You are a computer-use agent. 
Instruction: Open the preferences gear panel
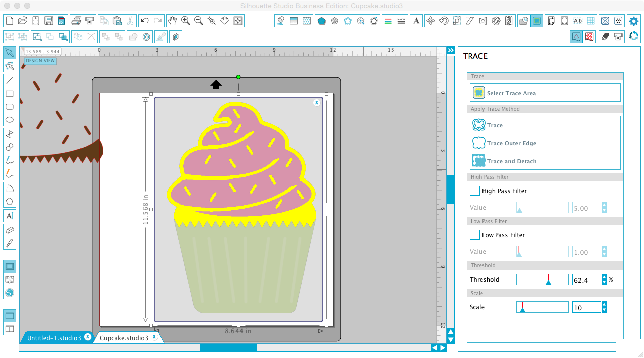633,21
